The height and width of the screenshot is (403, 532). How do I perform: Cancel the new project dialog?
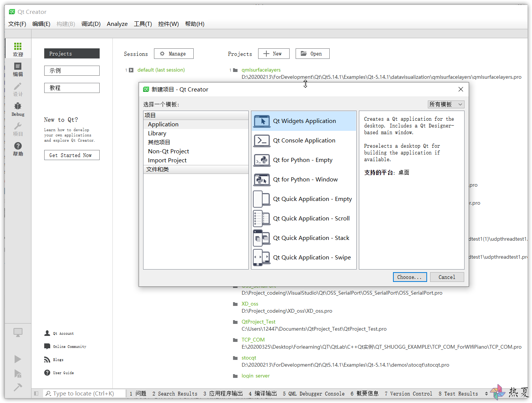[447, 277]
